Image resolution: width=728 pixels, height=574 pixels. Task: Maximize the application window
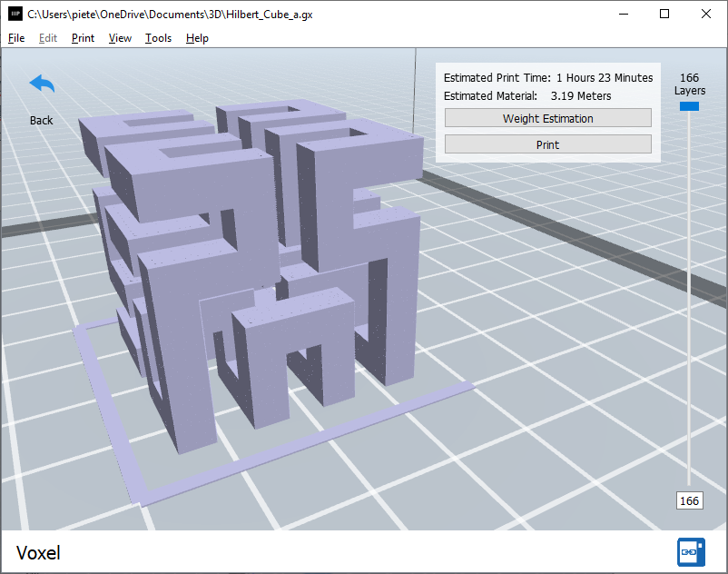click(664, 15)
